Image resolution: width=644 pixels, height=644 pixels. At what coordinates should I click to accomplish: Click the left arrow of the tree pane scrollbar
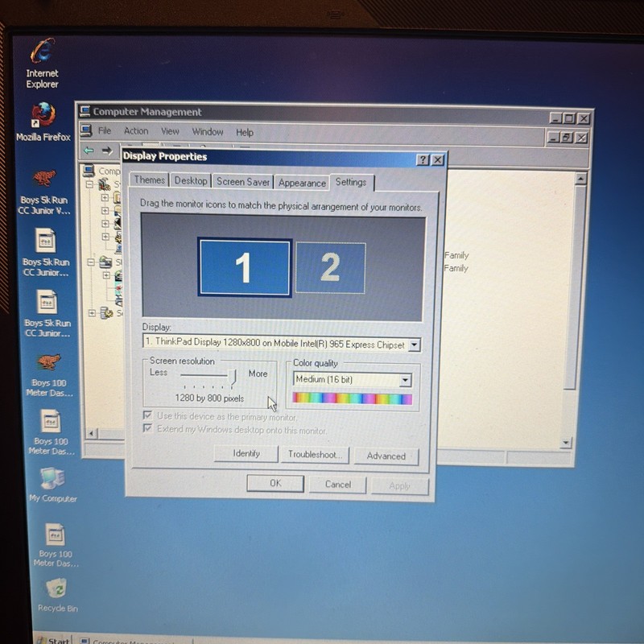coord(92,433)
